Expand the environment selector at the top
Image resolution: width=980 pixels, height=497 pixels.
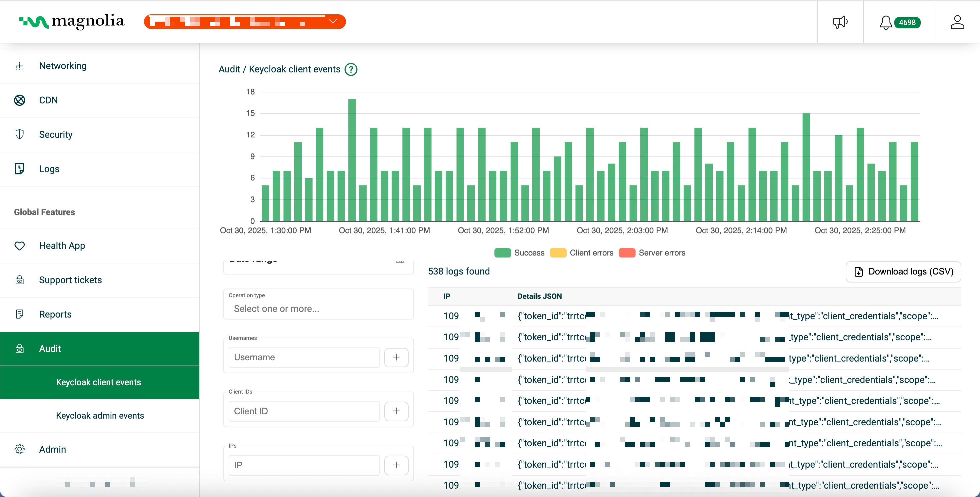click(333, 21)
